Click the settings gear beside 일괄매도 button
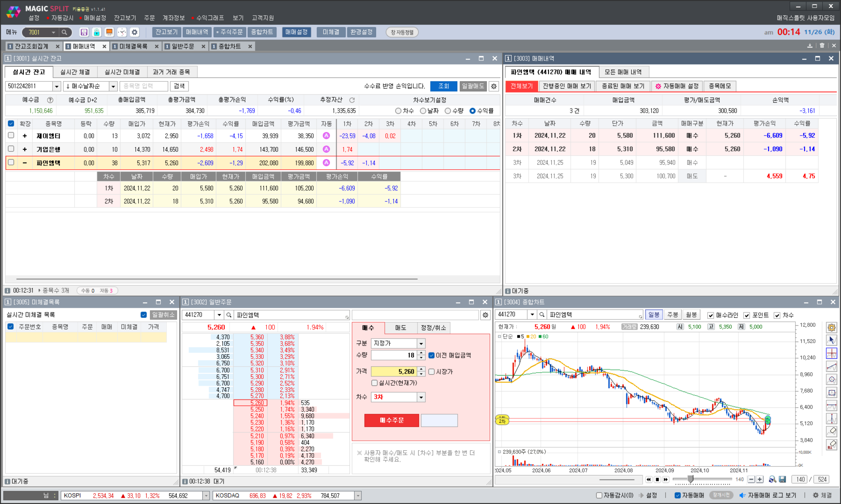The image size is (841, 504). [494, 86]
